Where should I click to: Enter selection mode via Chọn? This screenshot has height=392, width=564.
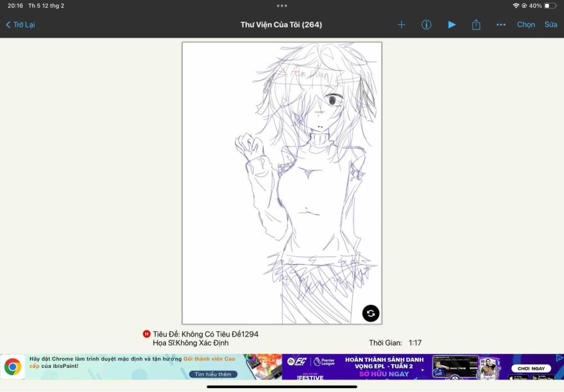527,24
